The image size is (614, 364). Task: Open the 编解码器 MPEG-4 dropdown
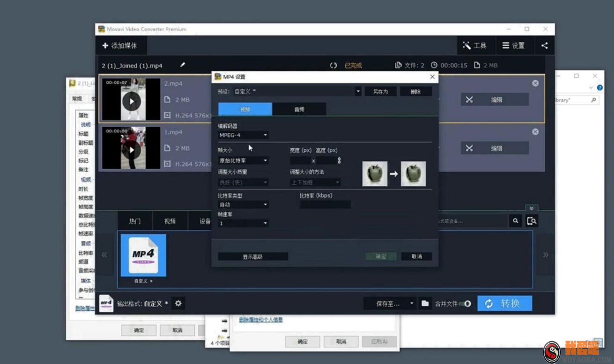(242, 135)
